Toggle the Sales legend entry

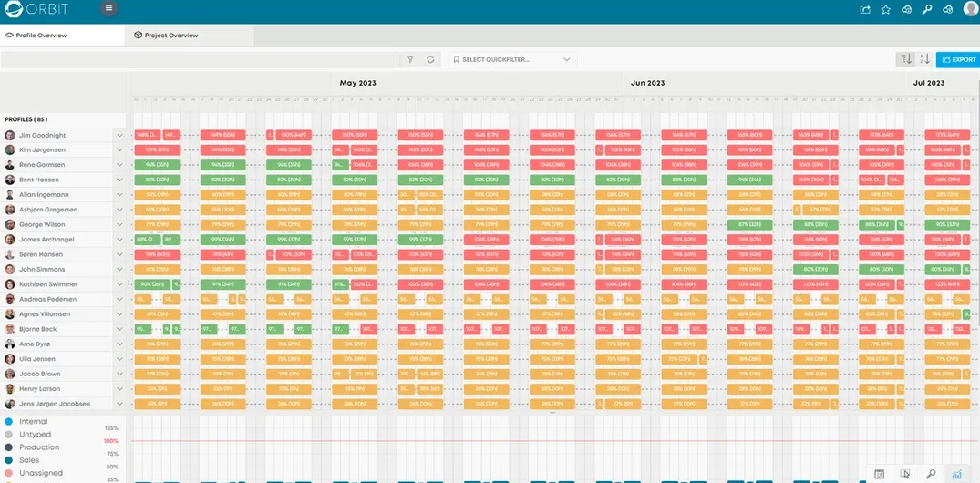pos(22,460)
